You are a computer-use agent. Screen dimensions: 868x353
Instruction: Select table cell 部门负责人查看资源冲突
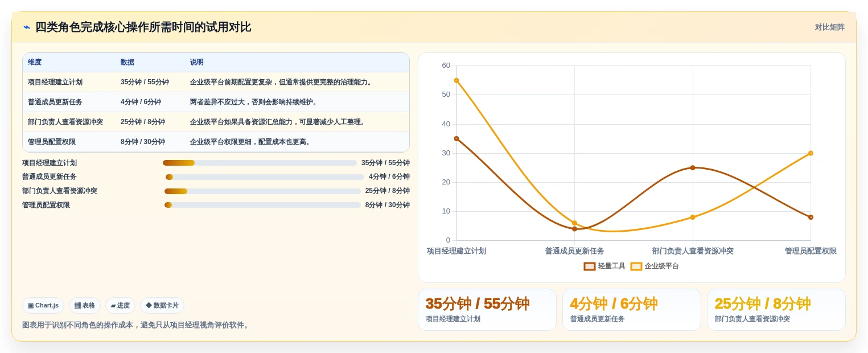[x=65, y=122]
